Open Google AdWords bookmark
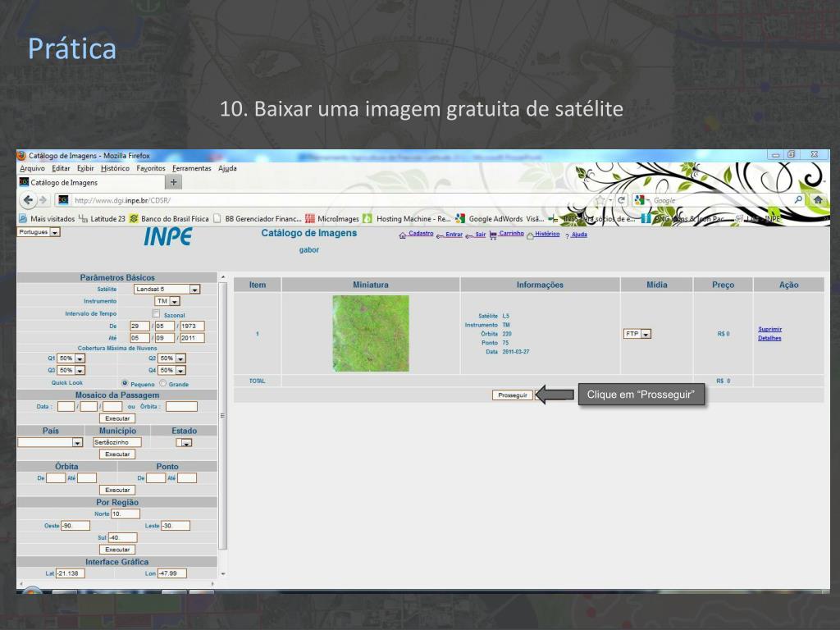The width and height of the screenshot is (840, 630). (x=500, y=218)
